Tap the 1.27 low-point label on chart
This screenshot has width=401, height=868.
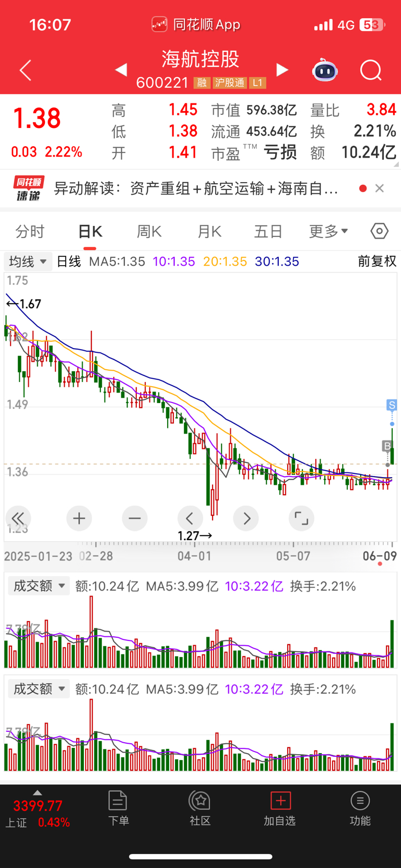point(195,536)
